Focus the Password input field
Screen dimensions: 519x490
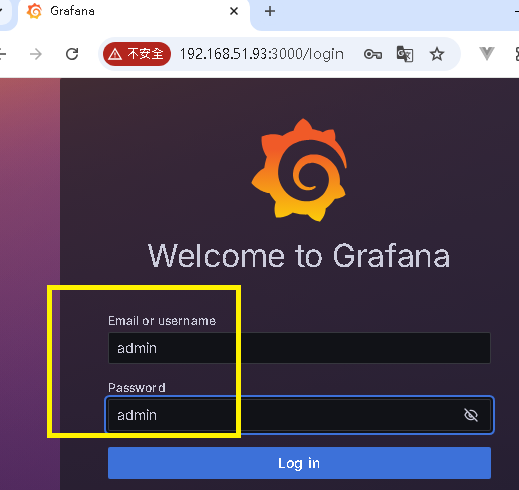[299, 415]
